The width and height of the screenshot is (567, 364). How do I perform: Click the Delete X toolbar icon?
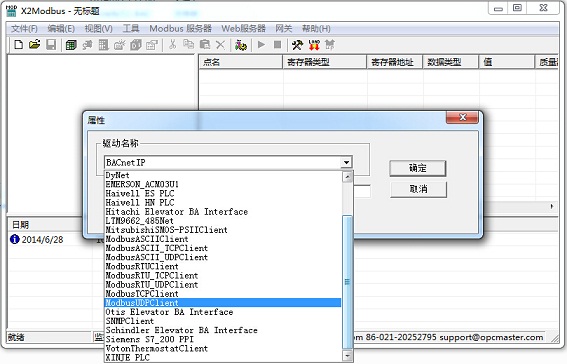[220, 45]
